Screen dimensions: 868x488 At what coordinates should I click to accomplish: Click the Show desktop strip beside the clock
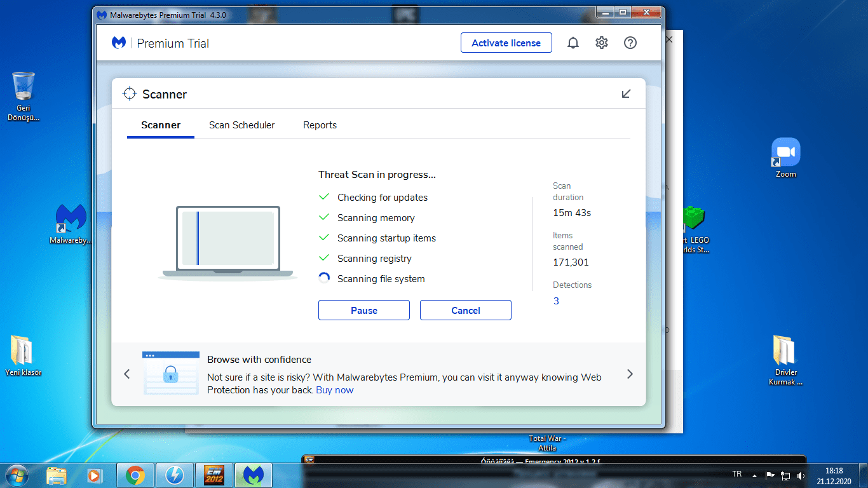pyautogui.click(x=863, y=475)
